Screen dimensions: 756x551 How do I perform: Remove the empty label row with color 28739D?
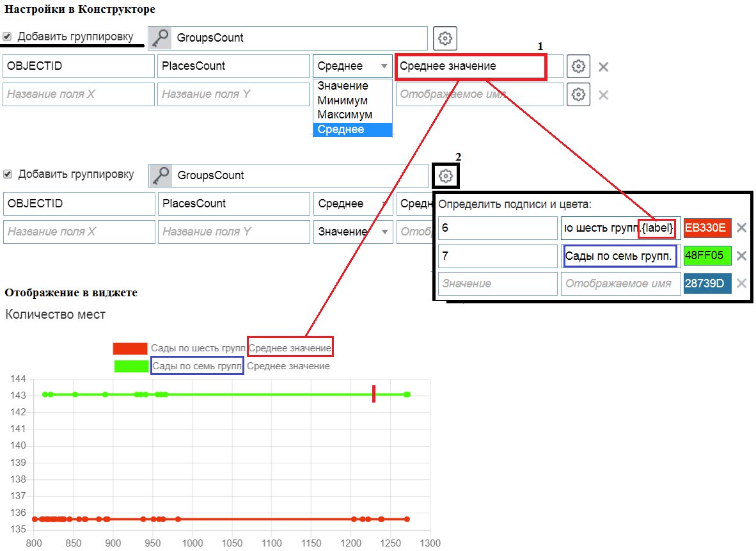click(x=741, y=283)
